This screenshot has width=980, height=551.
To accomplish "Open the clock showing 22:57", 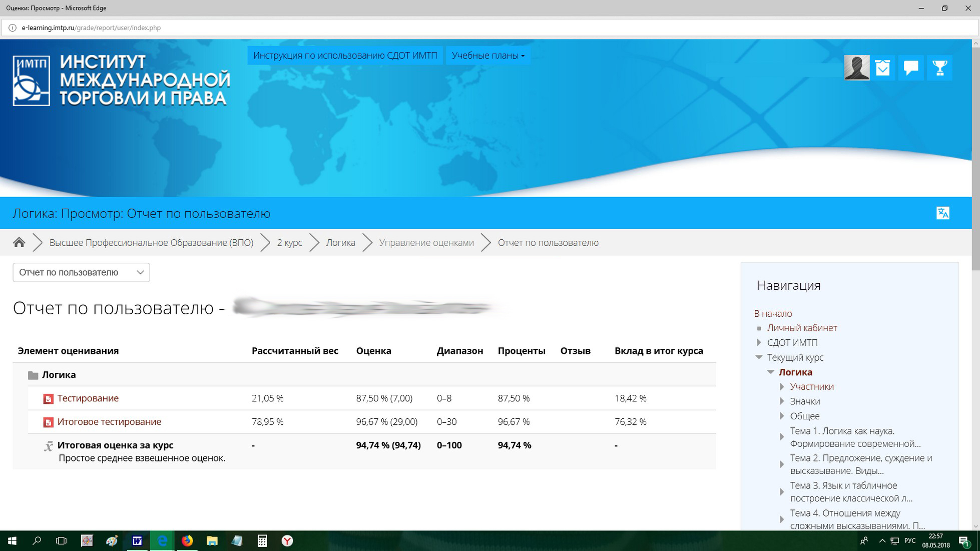I will 936,541.
